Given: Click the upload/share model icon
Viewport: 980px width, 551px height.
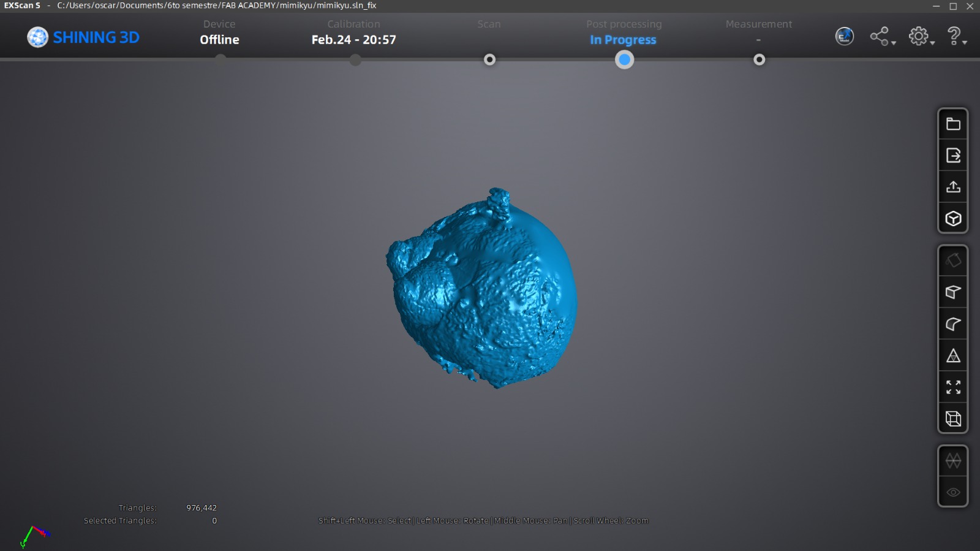Looking at the screenshot, I should pyautogui.click(x=953, y=187).
